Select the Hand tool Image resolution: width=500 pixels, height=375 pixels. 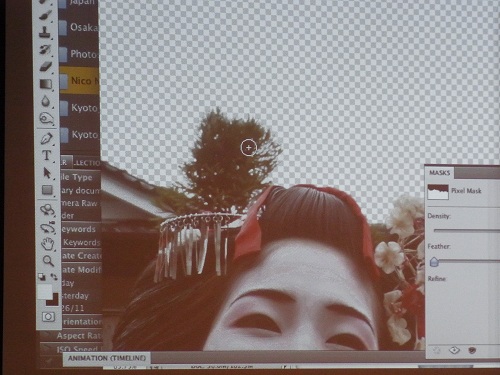47,244
